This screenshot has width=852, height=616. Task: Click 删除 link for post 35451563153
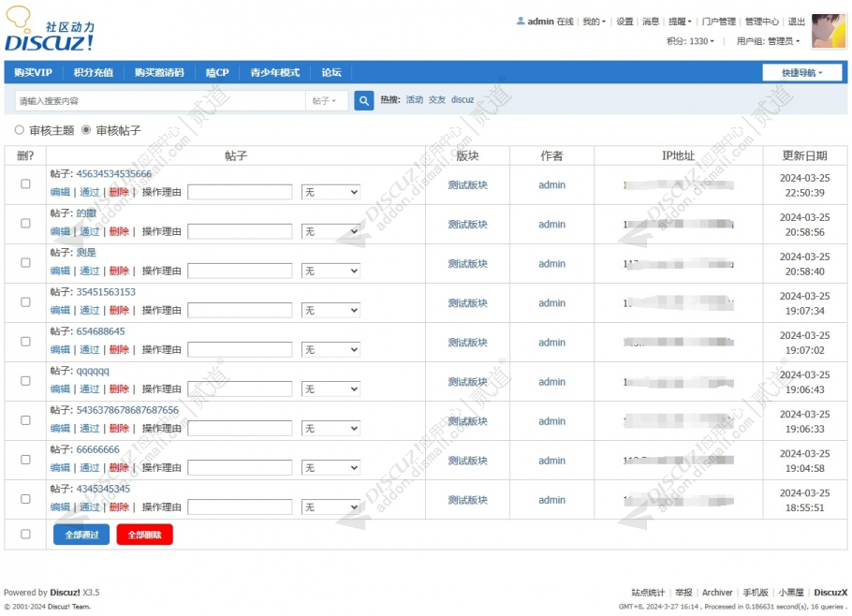119,310
